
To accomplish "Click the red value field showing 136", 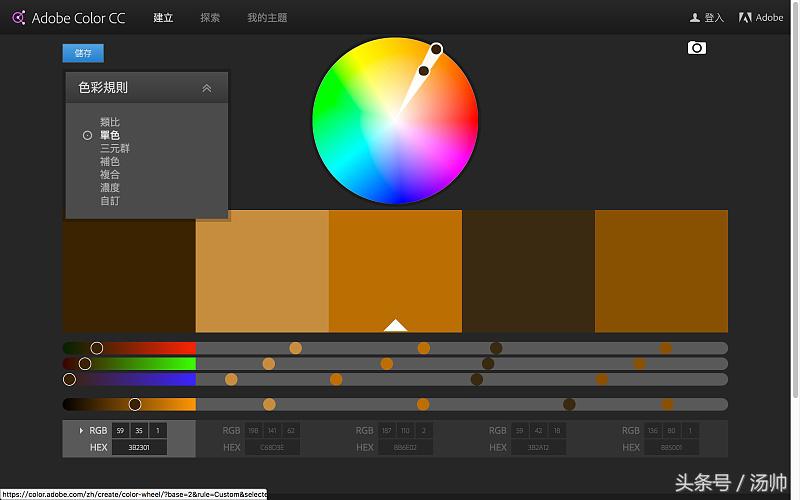I will point(653,431).
